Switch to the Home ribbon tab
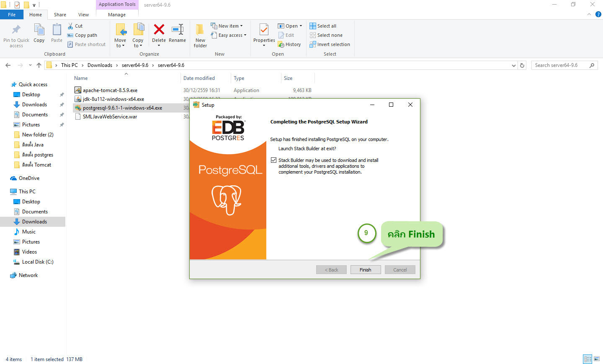The width and height of the screenshot is (603, 364). pyautogui.click(x=36, y=15)
